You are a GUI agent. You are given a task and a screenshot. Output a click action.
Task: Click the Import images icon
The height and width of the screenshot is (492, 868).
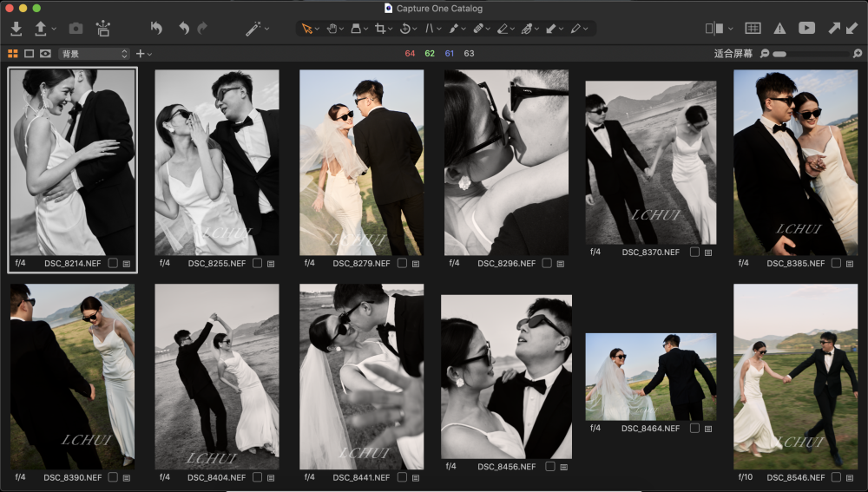(x=16, y=29)
